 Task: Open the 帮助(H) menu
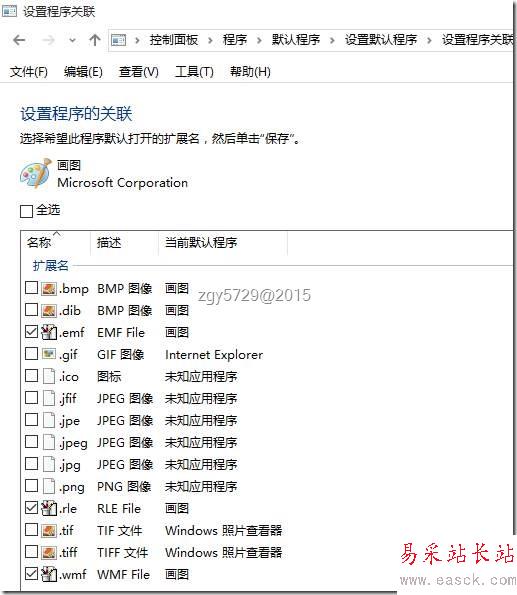250,72
